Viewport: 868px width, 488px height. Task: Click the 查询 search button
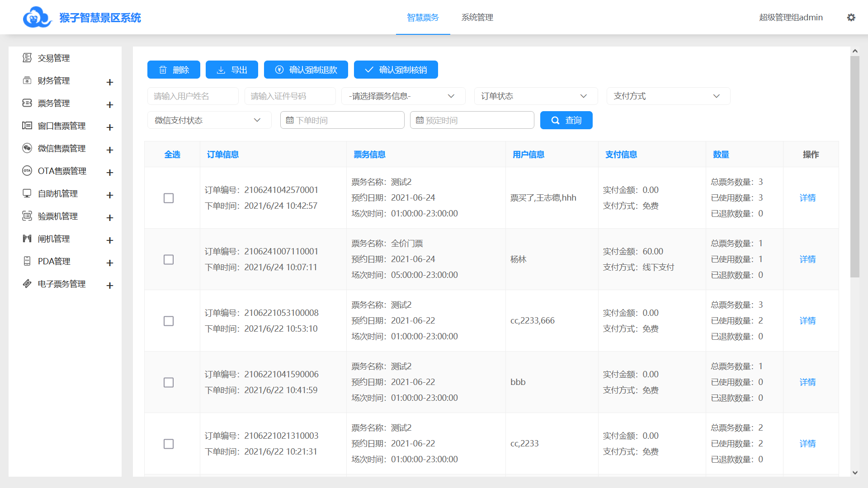566,120
